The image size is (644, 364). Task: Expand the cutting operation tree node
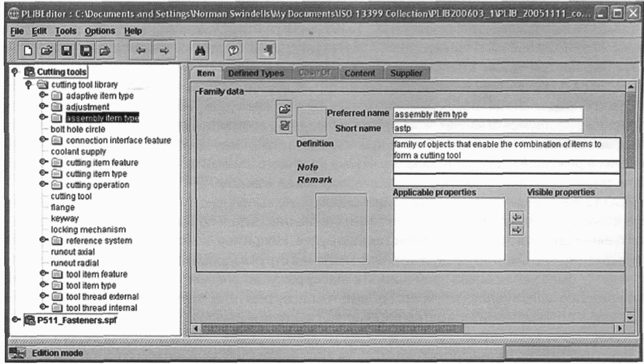tap(43, 184)
